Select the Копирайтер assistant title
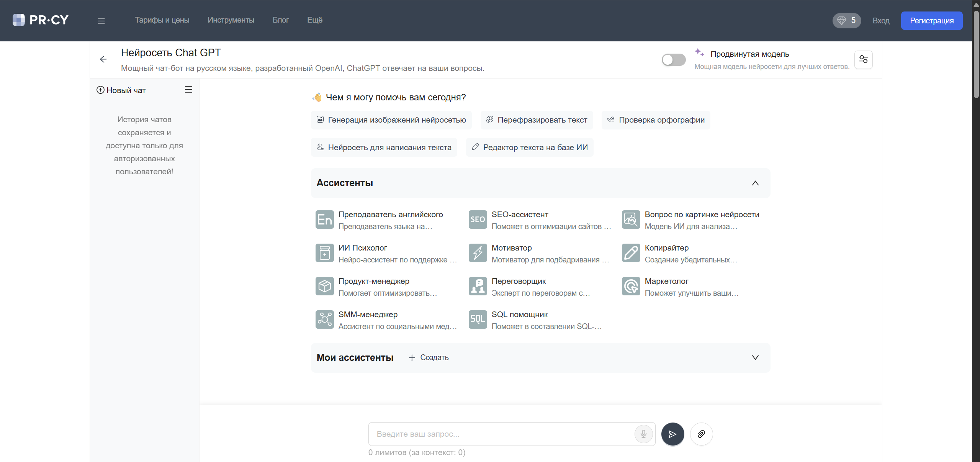 666,248
